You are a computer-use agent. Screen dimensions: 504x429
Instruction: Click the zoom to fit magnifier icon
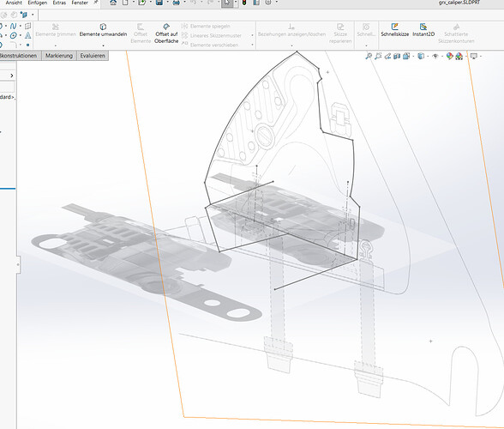(x=369, y=57)
